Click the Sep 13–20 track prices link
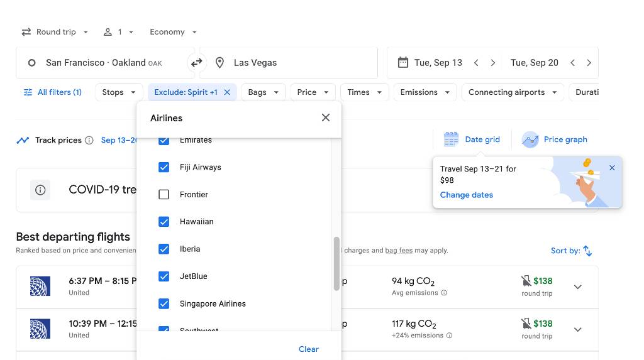The image size is (644, 360). pos(119,140)
